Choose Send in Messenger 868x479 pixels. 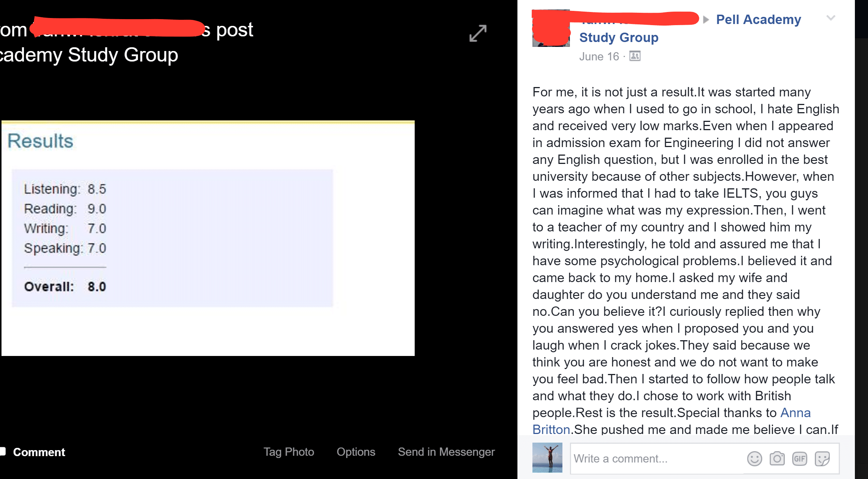coord(446,452)
